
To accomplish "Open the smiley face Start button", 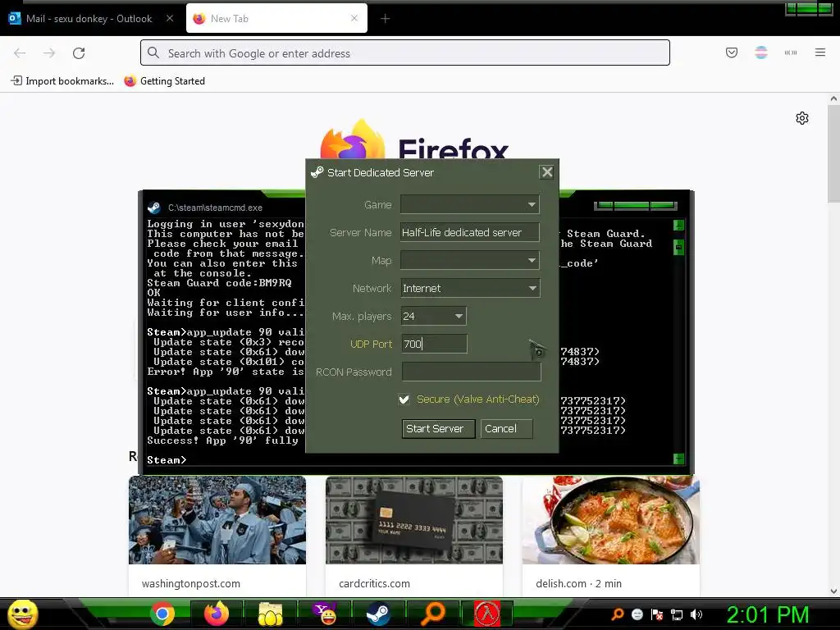I will (22, 614).
